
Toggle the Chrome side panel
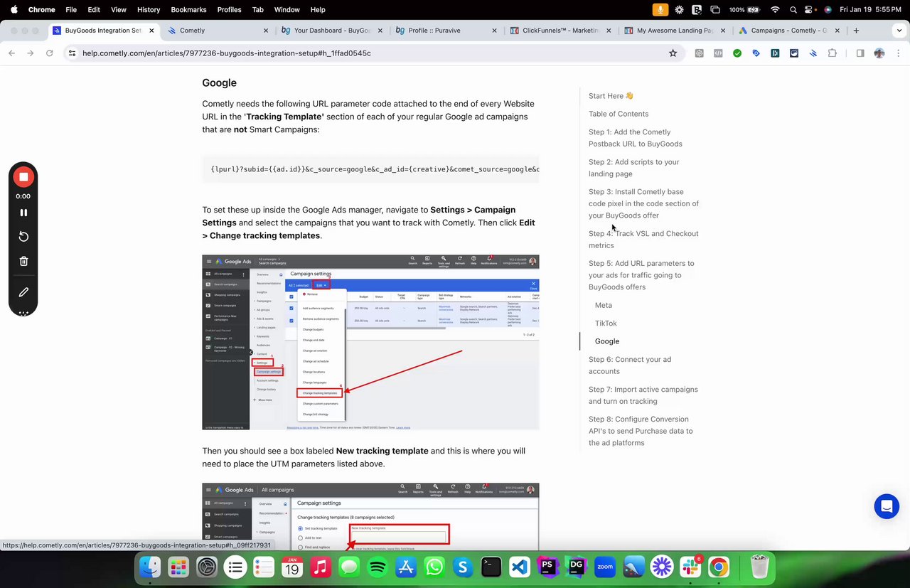click(x=860, y=53)
